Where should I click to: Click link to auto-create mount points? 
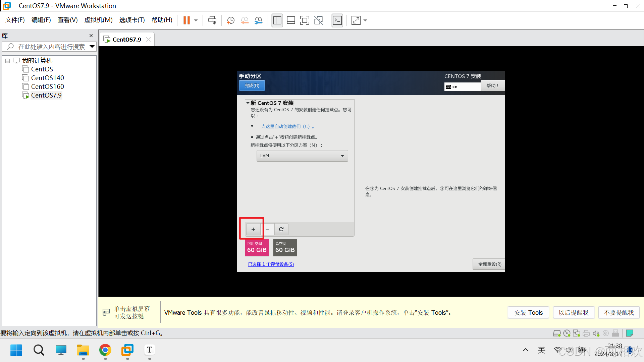[x=288, y=126]
